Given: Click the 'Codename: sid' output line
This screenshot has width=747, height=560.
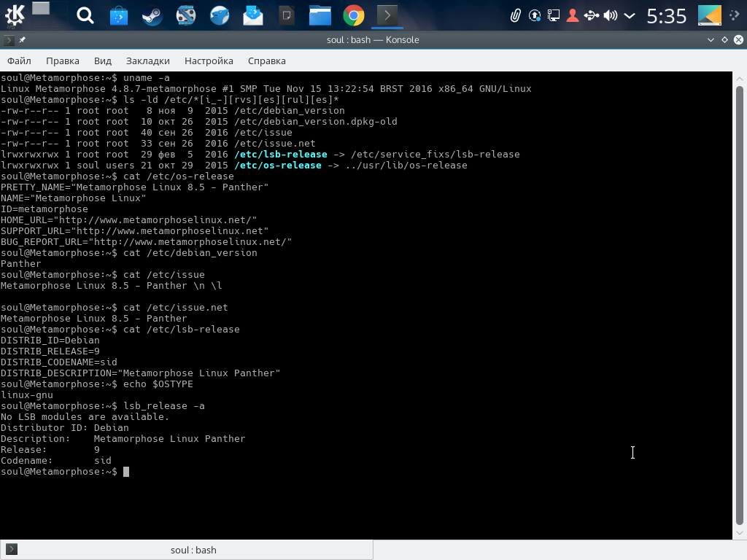Looking at the screenshot, I should 55,461.
